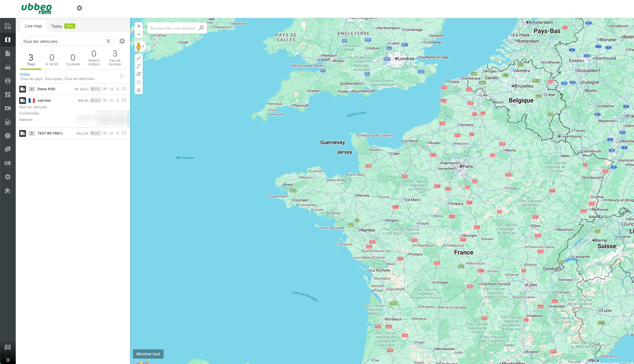Image resolution: width=634 pixels, height=364 pixels.
Task: Select the Tous status filter
Action: [31, 60]
